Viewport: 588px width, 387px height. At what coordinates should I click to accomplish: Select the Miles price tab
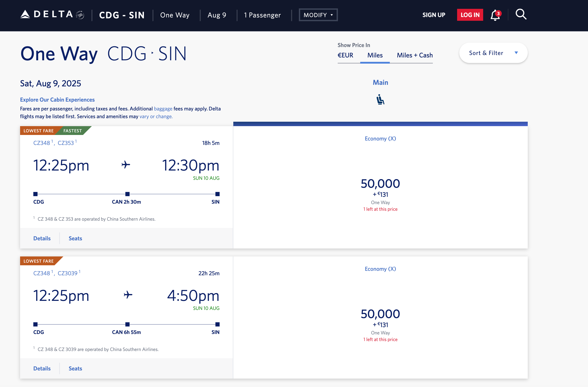click(x=375, y=55)
